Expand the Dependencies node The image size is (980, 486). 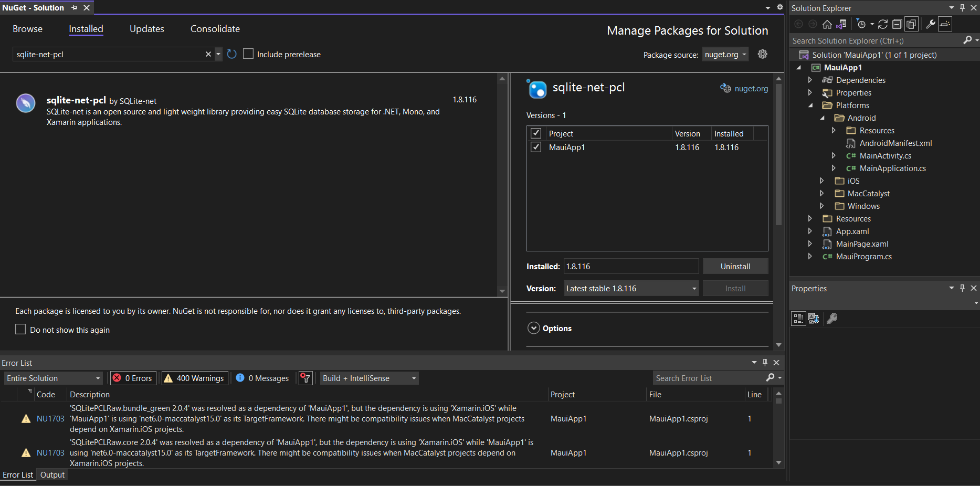coord(810,80)
